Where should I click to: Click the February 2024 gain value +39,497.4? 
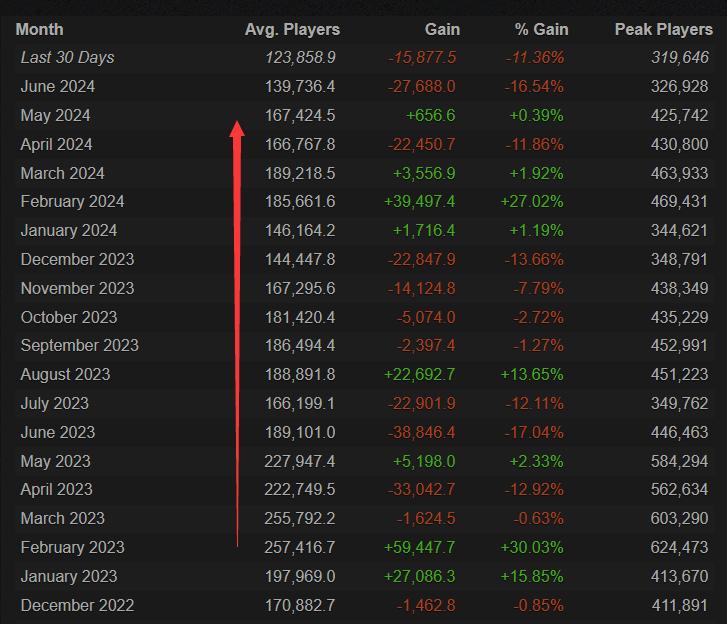point(419,202)
